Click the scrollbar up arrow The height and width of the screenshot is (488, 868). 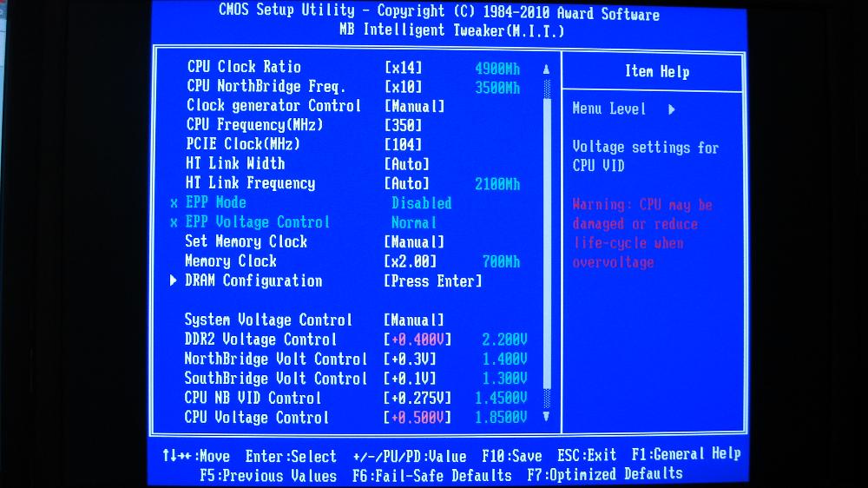coord(546,69)
